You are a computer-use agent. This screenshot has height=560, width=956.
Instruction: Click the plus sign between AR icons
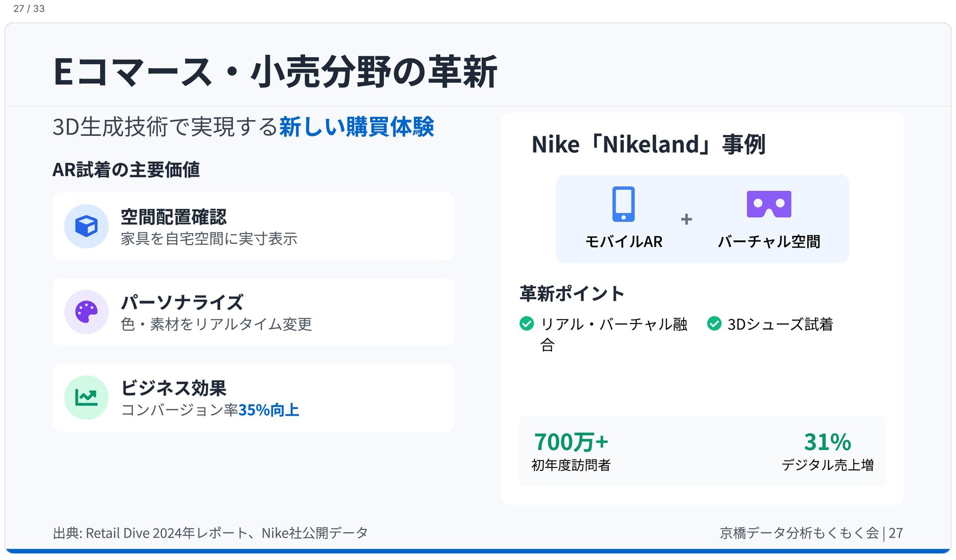point(687,219)
